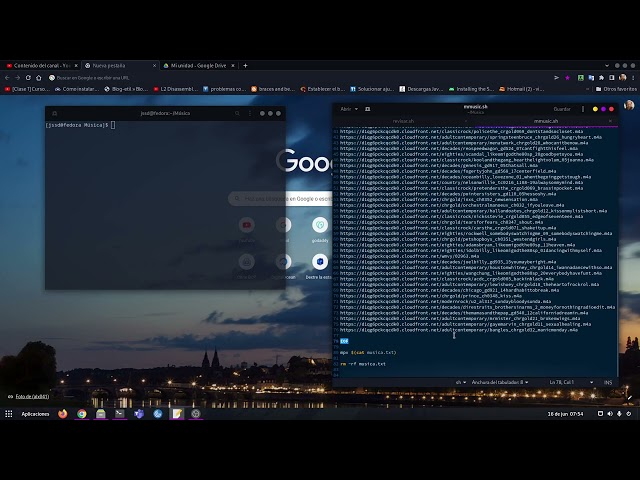Switch to terminal in taskbar
This screenshot has height=480, width=640.
click(x=120, y=414)
